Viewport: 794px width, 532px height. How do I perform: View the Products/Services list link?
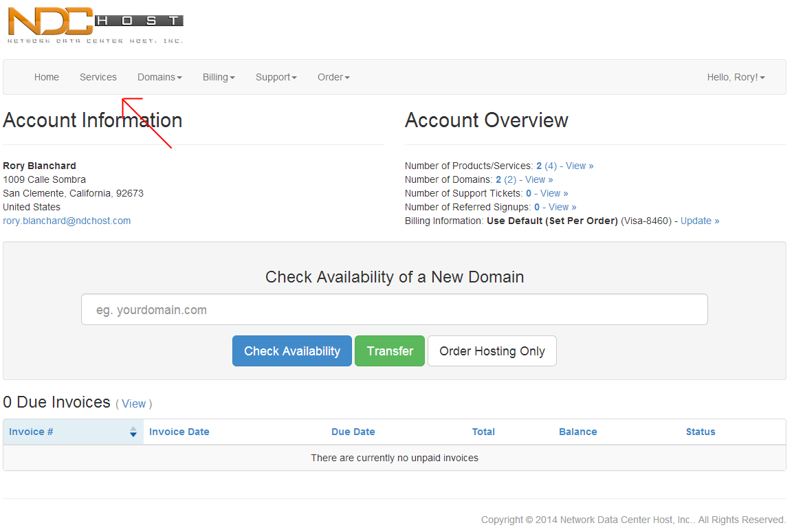(x=579, y=166)
